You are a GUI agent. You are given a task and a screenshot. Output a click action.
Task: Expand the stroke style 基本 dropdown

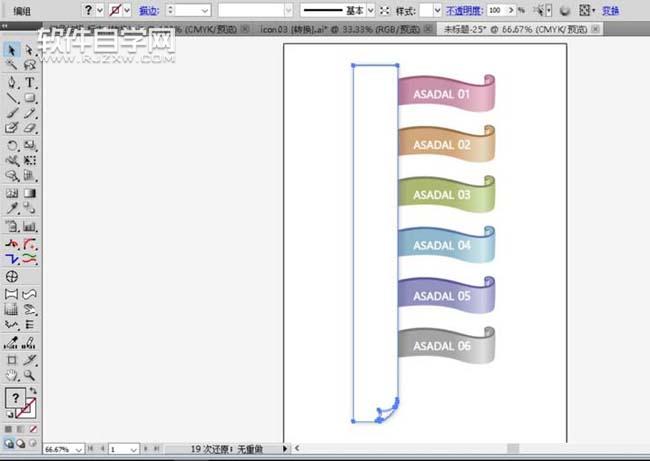click(370, 9)
